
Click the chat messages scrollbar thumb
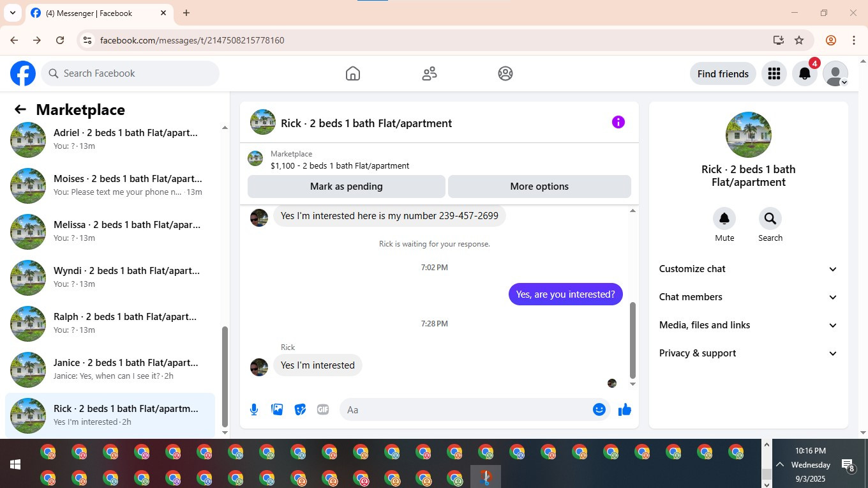pyautogui.click(x=632, y=340)
